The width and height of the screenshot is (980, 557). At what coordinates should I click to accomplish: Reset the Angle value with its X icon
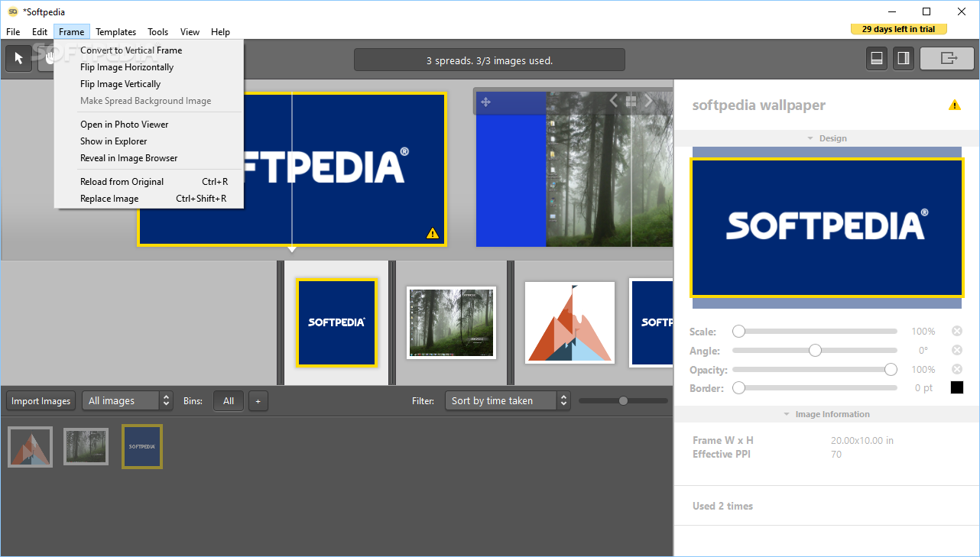(956, 350)
